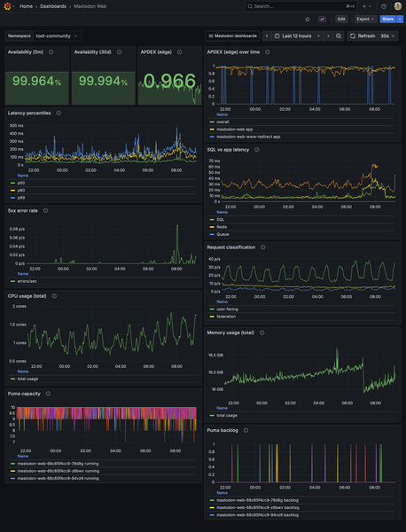Click the green color mark for errors/sec
This screenshot has width=406, height=532.
[13, 281]
